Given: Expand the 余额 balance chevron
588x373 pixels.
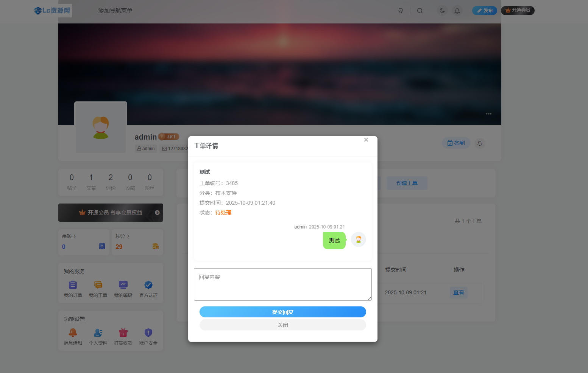Looking at the screenshot, I should pos(75,236).
